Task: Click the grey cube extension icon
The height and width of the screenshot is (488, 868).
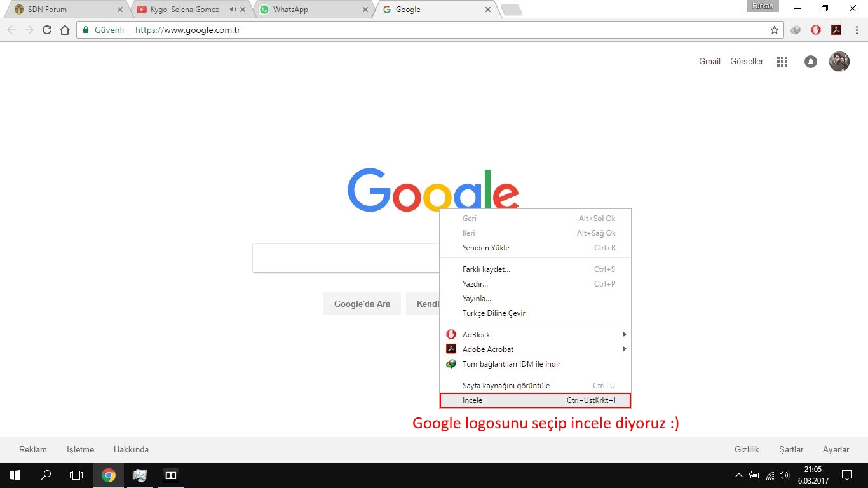Action: [x=796, y=30]
